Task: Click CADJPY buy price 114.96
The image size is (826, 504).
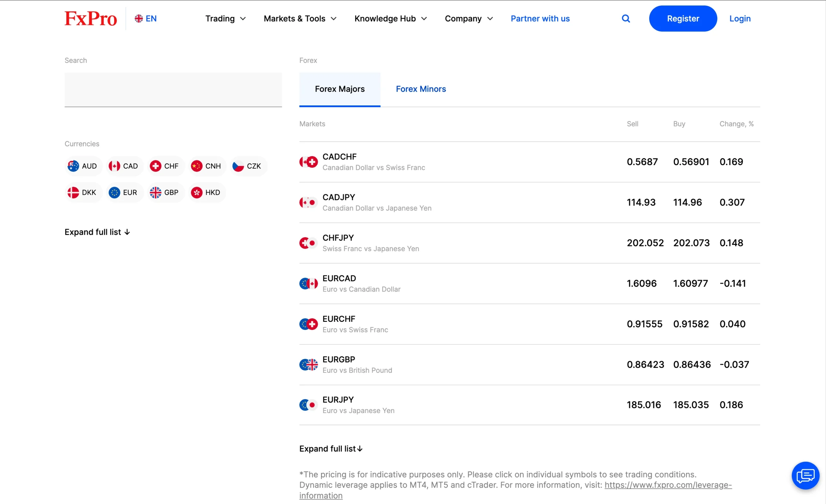Action: point(687,203)
